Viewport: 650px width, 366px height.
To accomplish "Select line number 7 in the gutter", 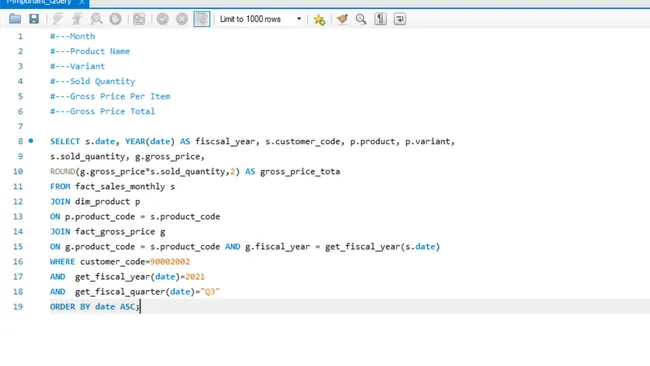I will tap(20, 126).
